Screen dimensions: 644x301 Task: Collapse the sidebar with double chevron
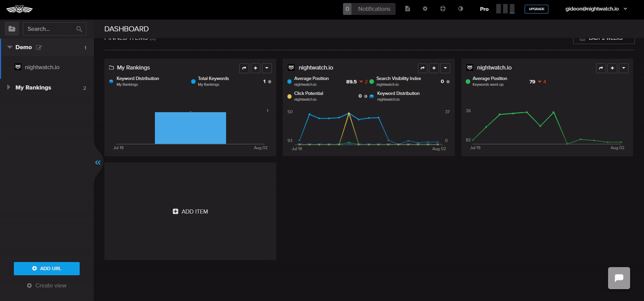tap(98, 162)
